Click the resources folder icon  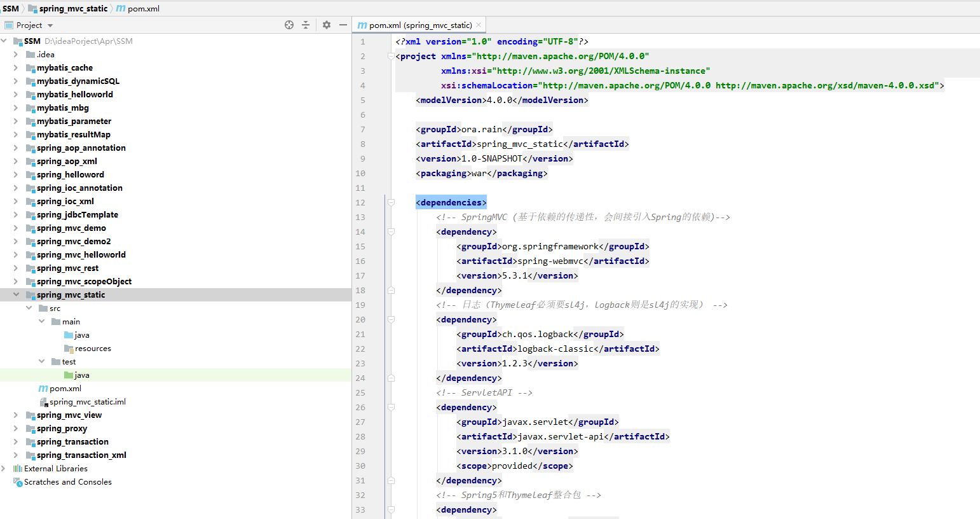69,348
